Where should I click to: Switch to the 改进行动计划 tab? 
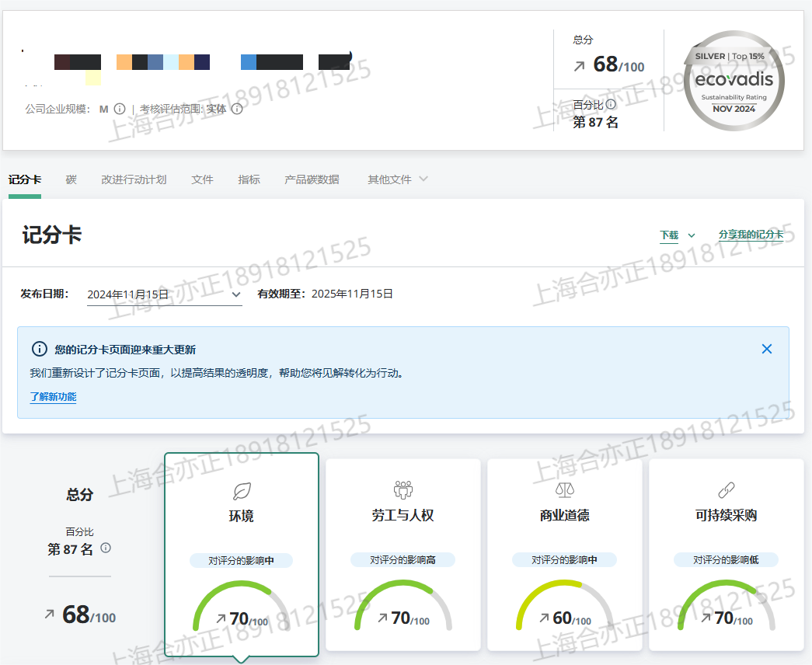(x=134, y=179)
